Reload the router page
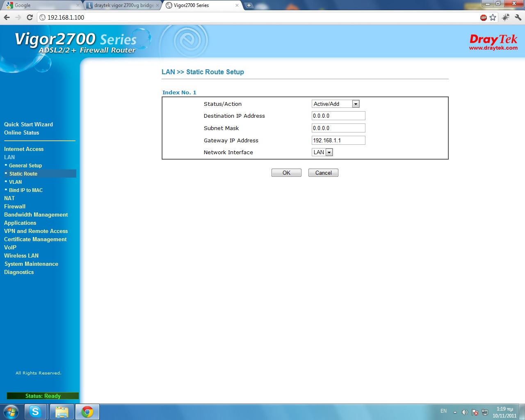Viewport: 525px width, 420px height. [30, 17]
